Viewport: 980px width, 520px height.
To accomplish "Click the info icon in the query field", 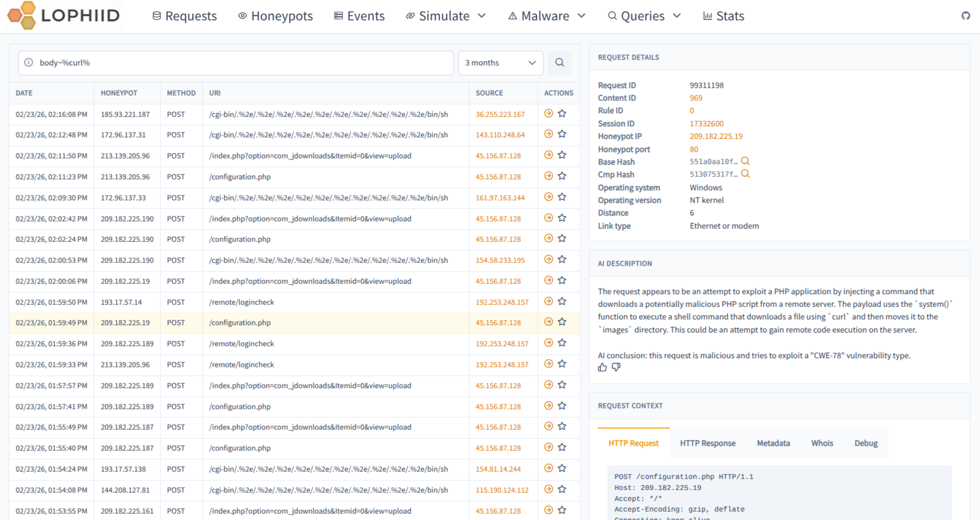I will point(29,62).
